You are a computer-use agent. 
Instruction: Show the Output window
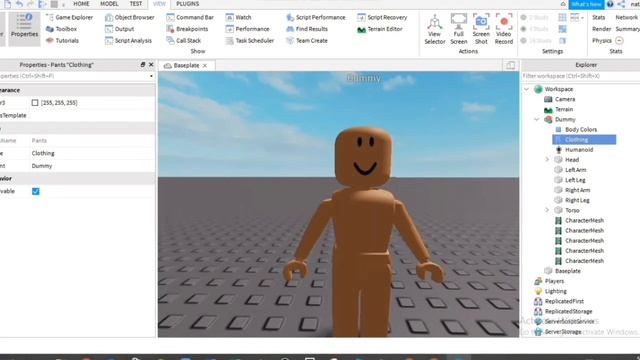(120, 29)
